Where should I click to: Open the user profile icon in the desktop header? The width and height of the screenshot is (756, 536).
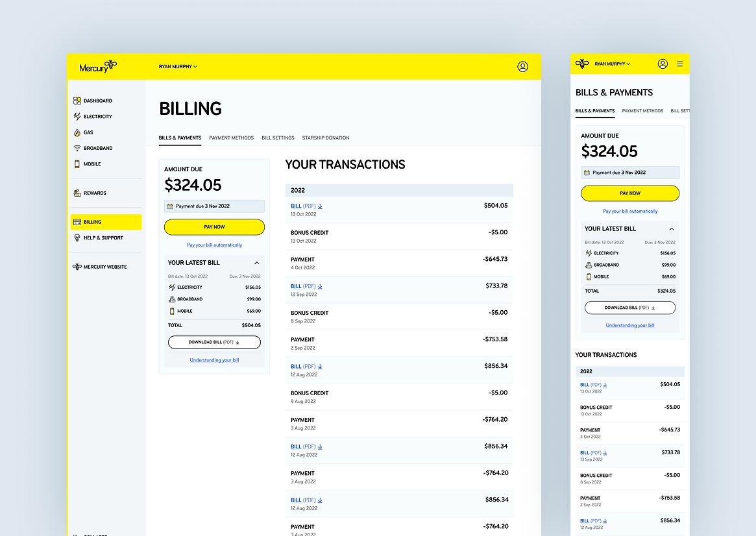coord(522,66)
